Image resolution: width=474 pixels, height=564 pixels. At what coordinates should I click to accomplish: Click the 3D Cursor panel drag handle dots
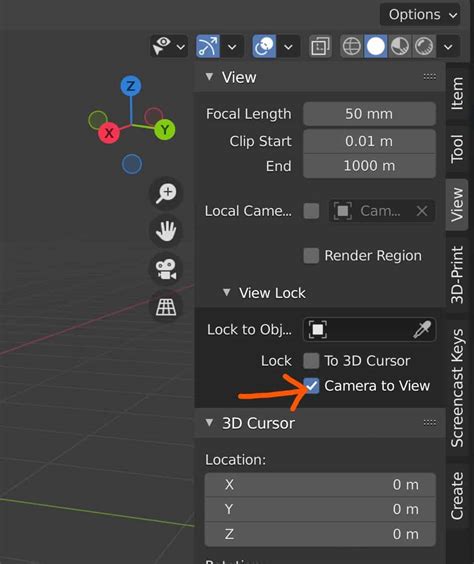[x=430, y=422]
